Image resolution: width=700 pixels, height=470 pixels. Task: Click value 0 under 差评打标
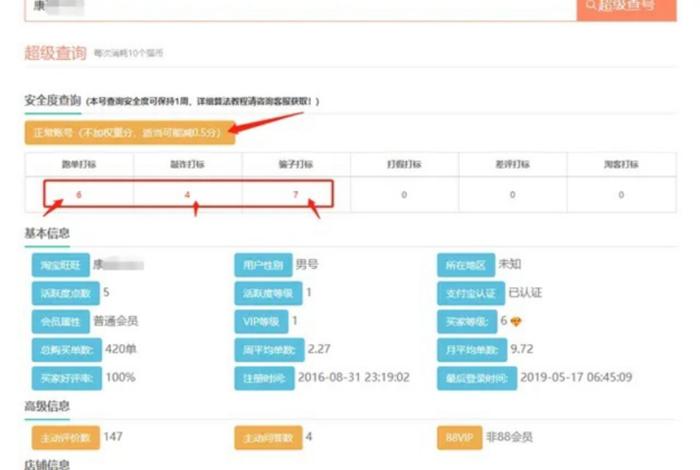click(512, 195)
